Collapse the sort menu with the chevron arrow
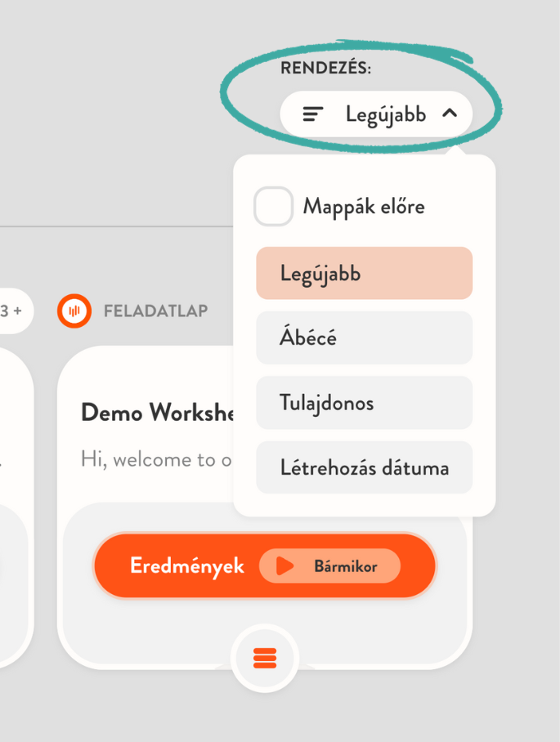 pyautogui.click(x=449, y=114)
